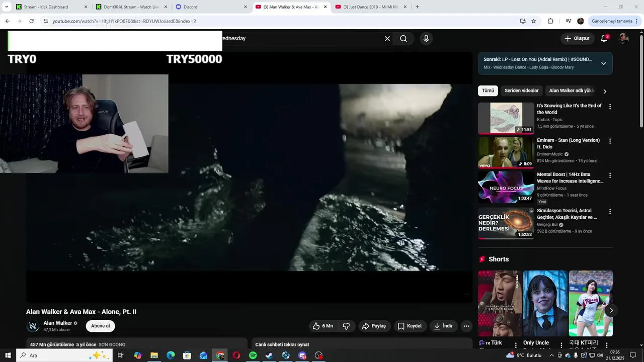Like the video with thumbs-up 6 Mn
This screenshot has width=644, height=362.
click(x=323, y=326)
